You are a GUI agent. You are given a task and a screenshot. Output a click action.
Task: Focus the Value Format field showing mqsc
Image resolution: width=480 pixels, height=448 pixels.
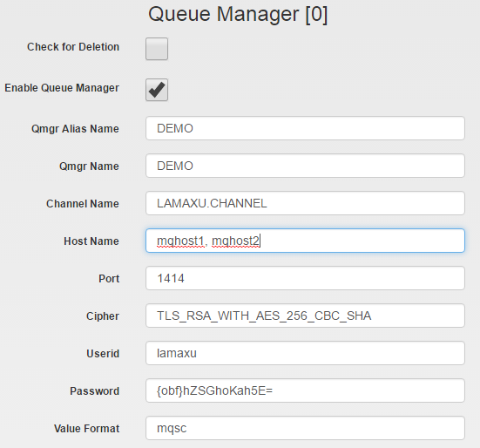(x=305, y=428)
